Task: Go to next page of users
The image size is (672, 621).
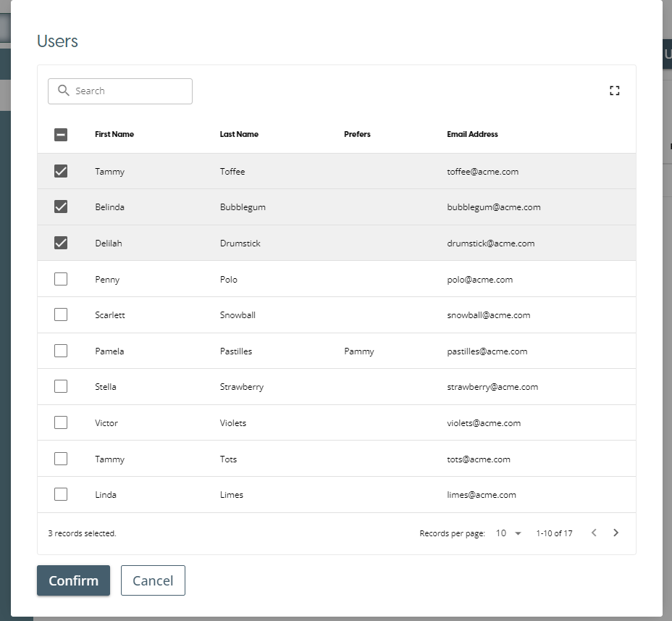Action: [616, 533]
